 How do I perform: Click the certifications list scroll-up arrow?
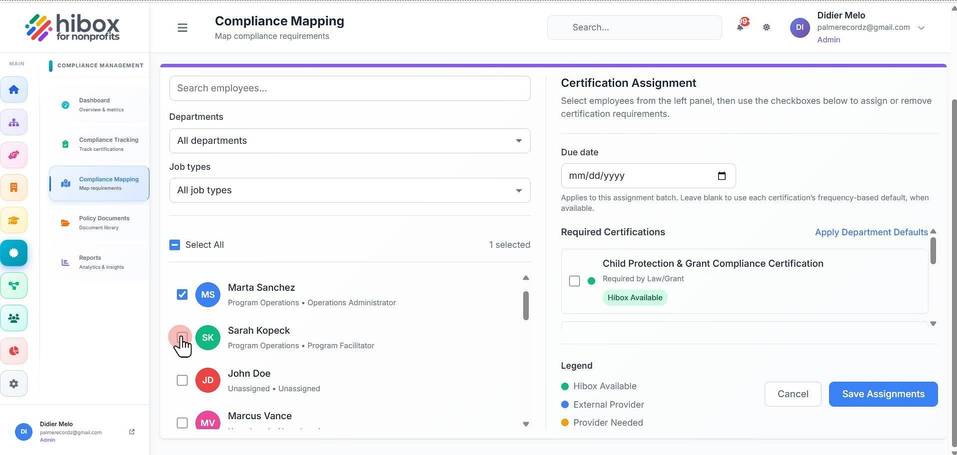click(x=933, y=231)
